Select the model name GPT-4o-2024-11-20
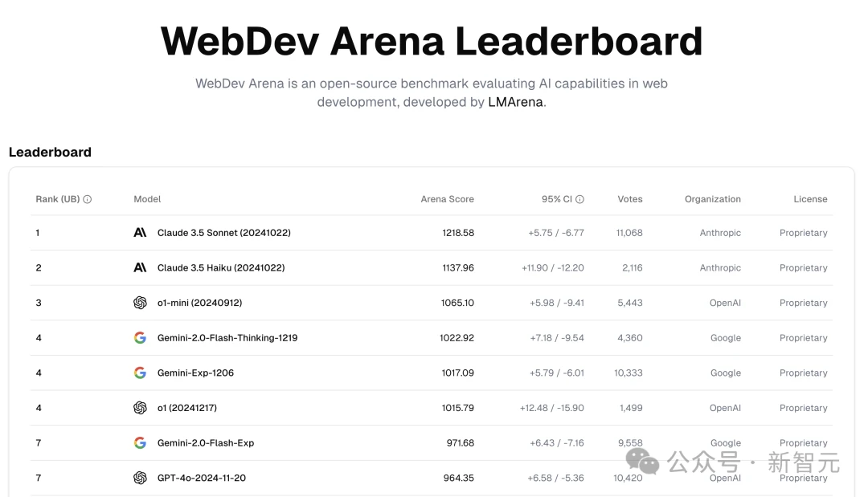This screenshot has height=497, width=868. click(x=202, y=478)
